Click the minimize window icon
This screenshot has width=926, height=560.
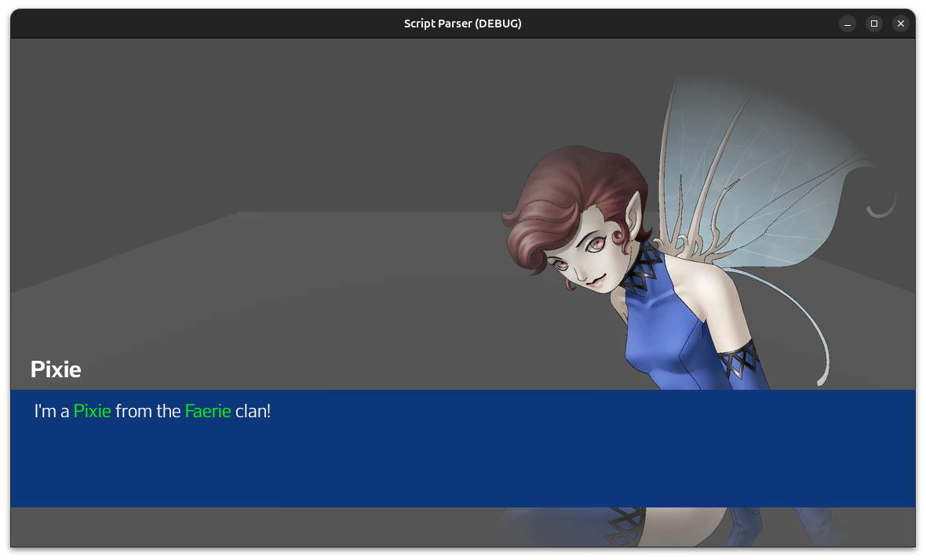848,24
